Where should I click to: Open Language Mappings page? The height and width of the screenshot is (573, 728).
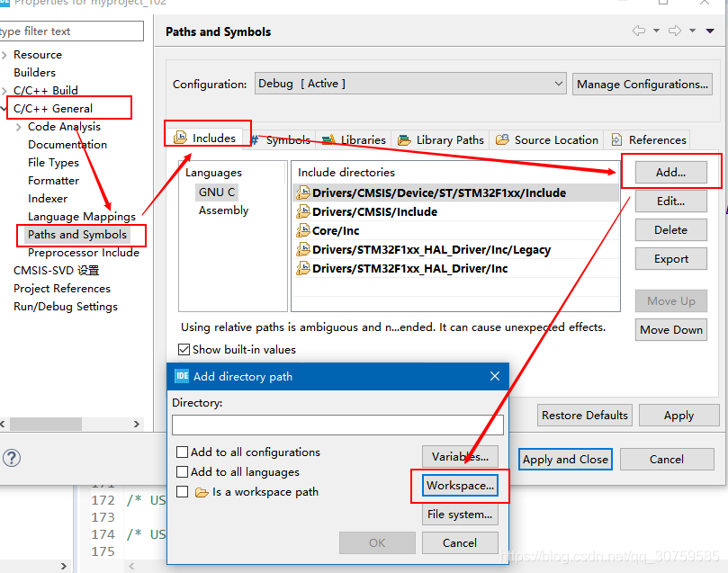click(x=82, y=217)
